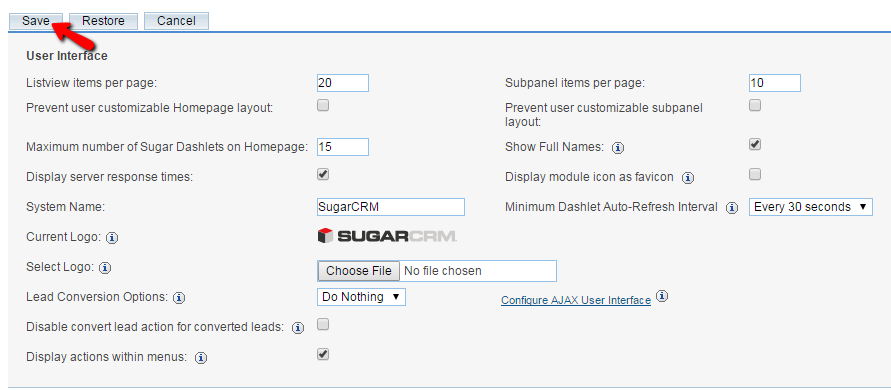The image size is (891, 391).
Task: Uncheck Display actions within menus checkbox
Action: (323, 355)
